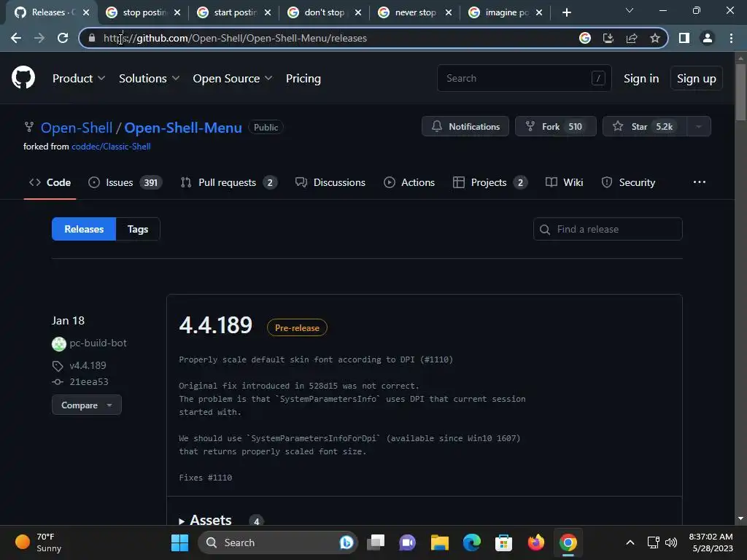The width and height of the screenshot is (747, 560).
Task: Open the install app icon in address bar
Action: 608,38
